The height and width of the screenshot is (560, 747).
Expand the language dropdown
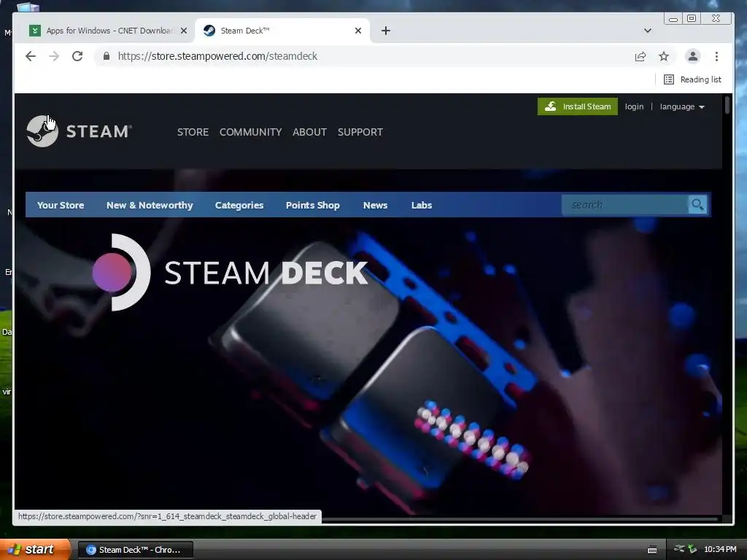(x=682, y=106)
